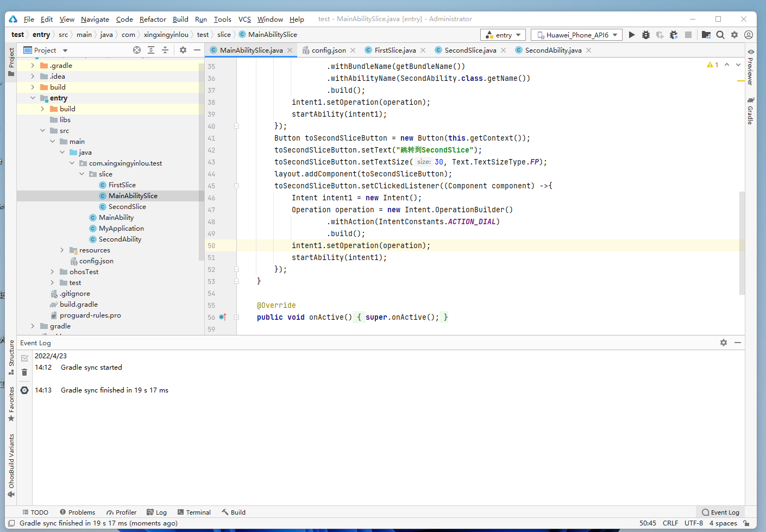
Task: Toggle the Project side tool button
Action: tap(11, 62)
